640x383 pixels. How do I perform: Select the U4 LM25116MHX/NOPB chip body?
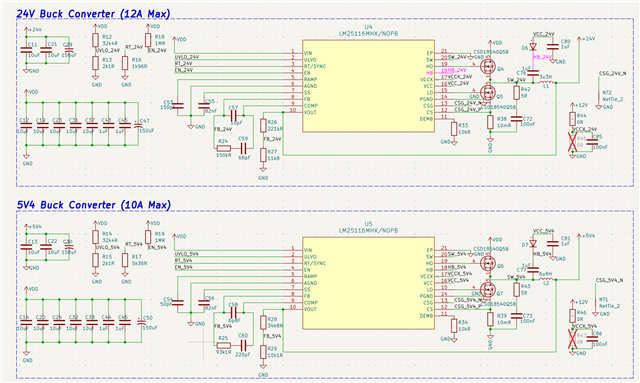point(368,86)
